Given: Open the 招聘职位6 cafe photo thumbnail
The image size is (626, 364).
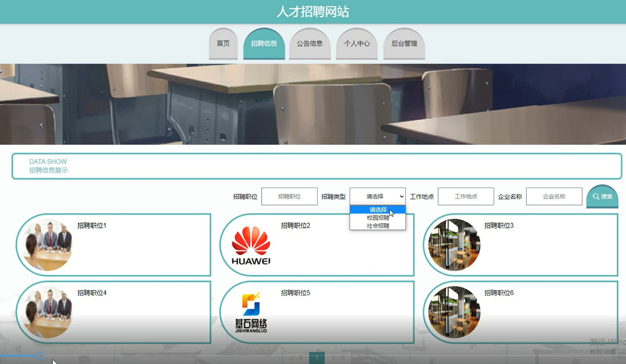Looking at the screenshot, I should [x=454, y=313].
